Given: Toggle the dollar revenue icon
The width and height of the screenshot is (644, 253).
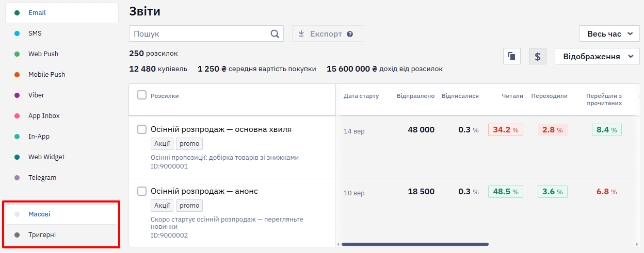Looking at the screenshot, I should click(537, 56).
